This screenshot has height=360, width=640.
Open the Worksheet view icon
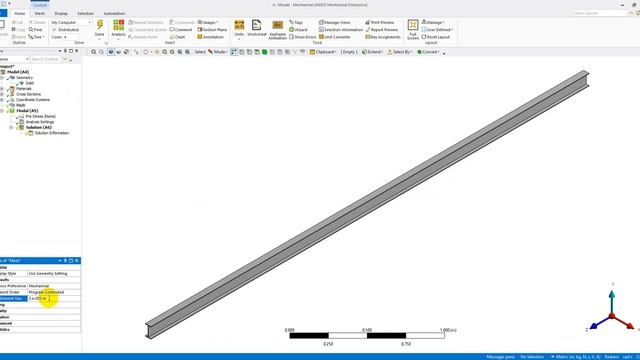tap(257, 25)
